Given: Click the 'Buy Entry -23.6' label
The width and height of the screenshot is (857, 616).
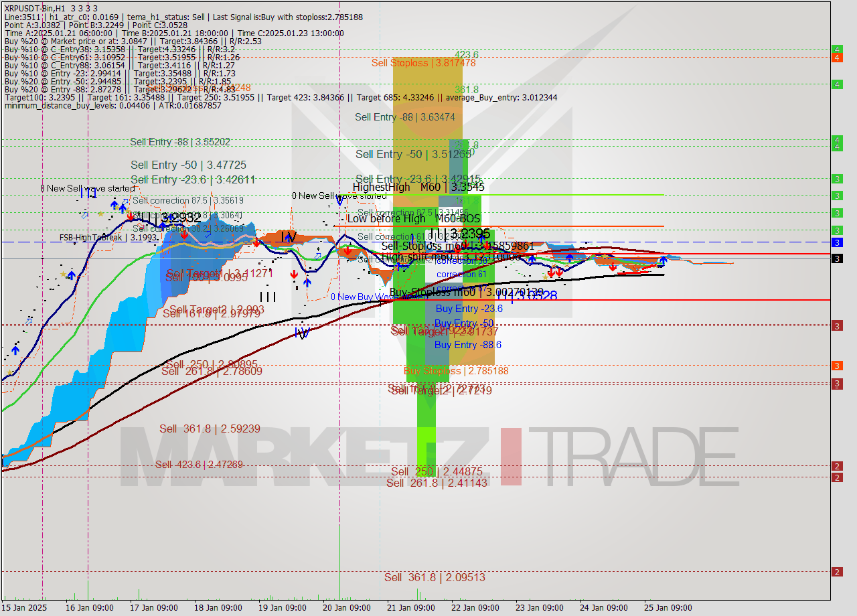Looking at the screenshot, I should [469, 309].
